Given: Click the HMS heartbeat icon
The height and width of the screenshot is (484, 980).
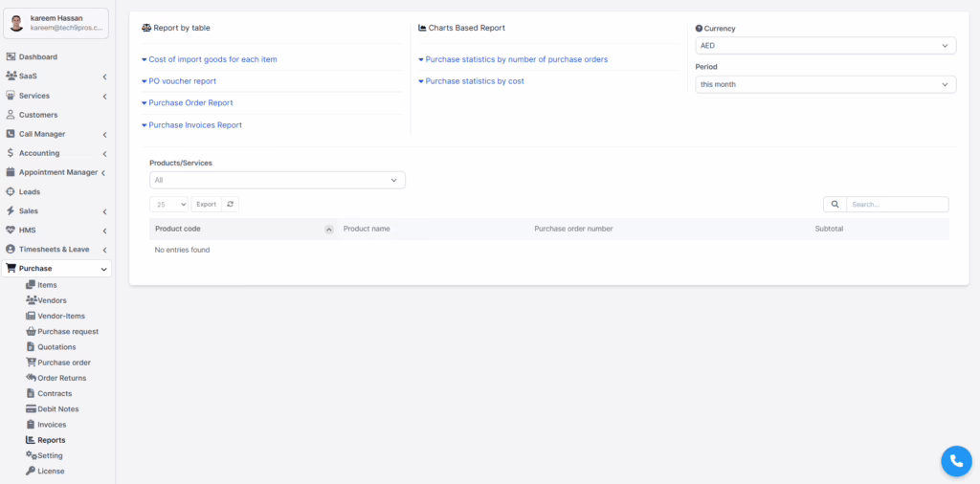Looking at the screenshot, I should (11, 231).
